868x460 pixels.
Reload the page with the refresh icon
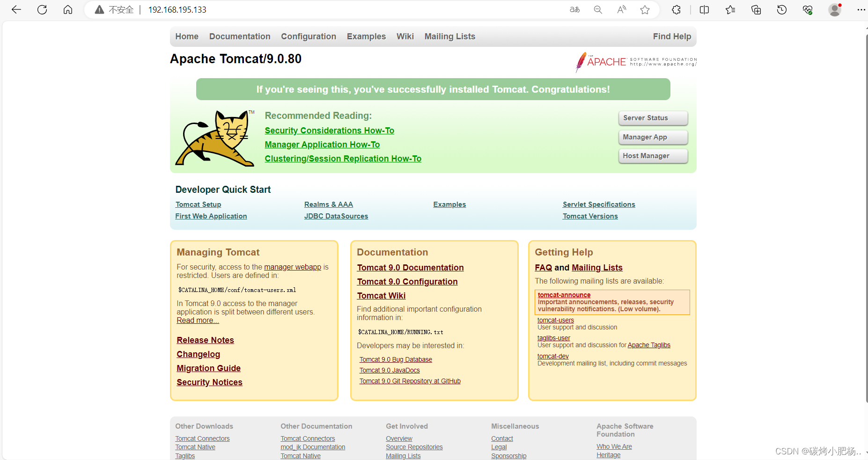point(42,10)
